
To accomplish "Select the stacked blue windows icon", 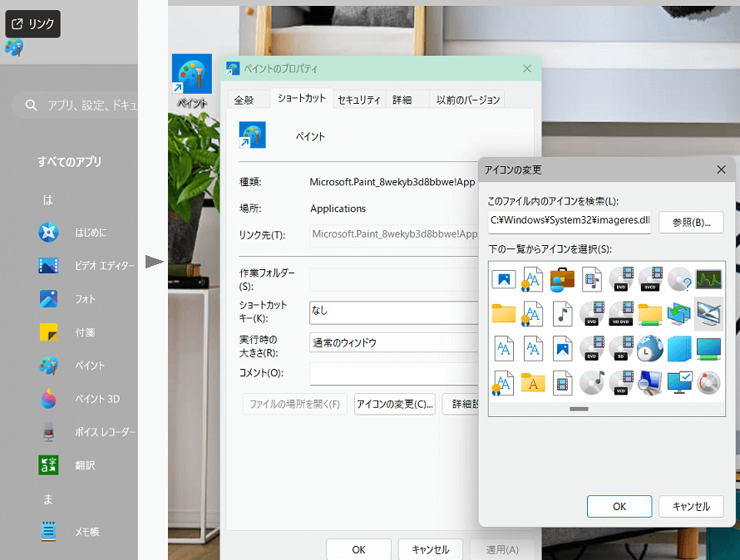I will tap(679, 349).
